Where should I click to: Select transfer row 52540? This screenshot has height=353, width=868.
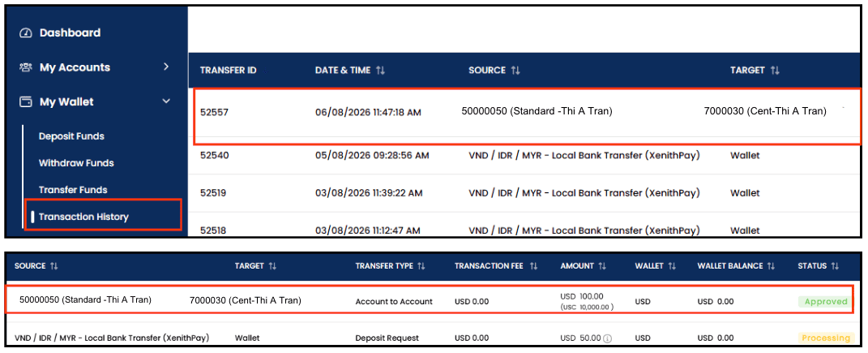525,156
